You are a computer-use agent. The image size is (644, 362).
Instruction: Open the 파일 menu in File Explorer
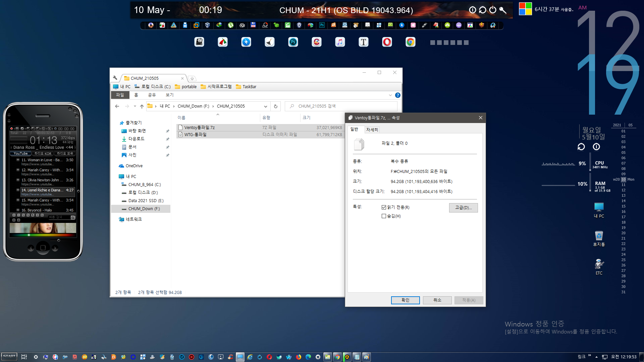[x=119, y=95]
